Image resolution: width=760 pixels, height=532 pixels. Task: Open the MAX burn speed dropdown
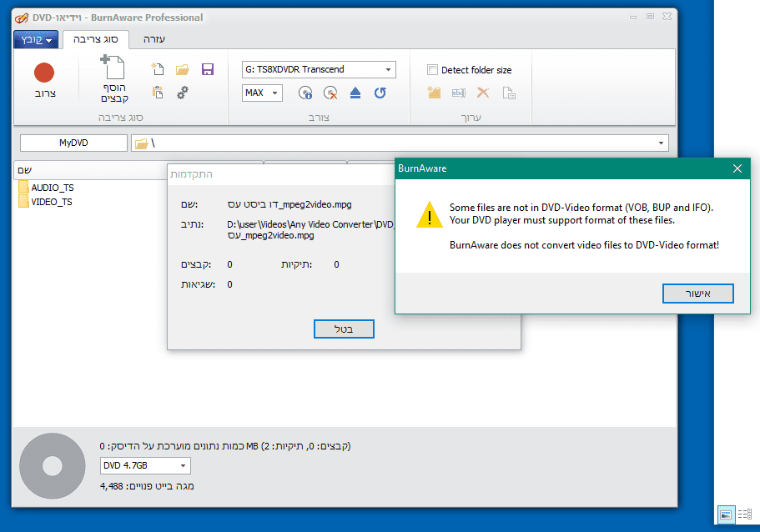(x=262, y=93)
